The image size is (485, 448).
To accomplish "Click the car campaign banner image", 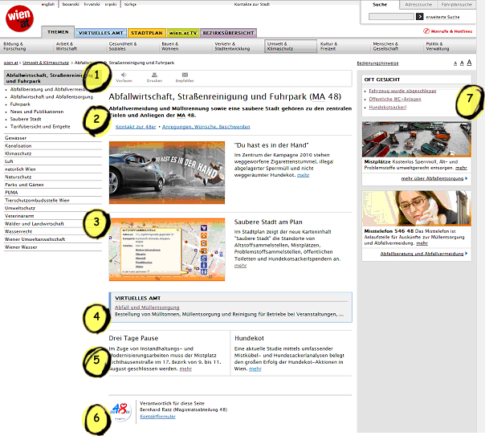I will [167, 173].
